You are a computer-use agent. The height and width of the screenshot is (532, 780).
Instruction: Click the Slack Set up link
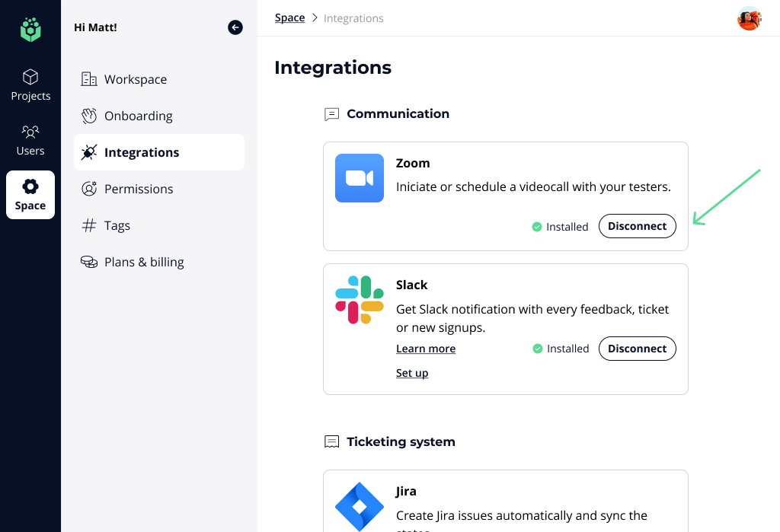coord(412,373)
